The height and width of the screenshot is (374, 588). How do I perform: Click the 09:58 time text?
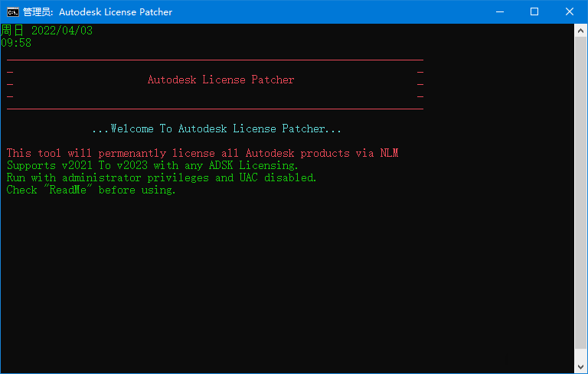click(16, 44)
